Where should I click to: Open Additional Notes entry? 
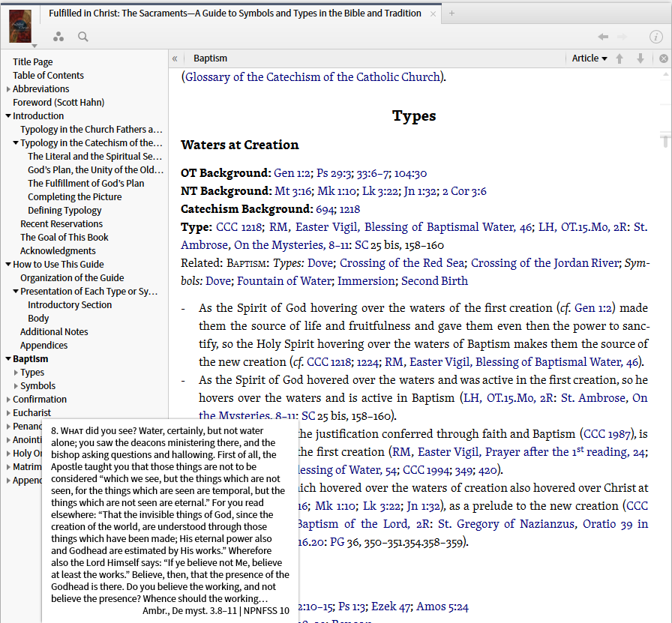click(x=54, y=331)
